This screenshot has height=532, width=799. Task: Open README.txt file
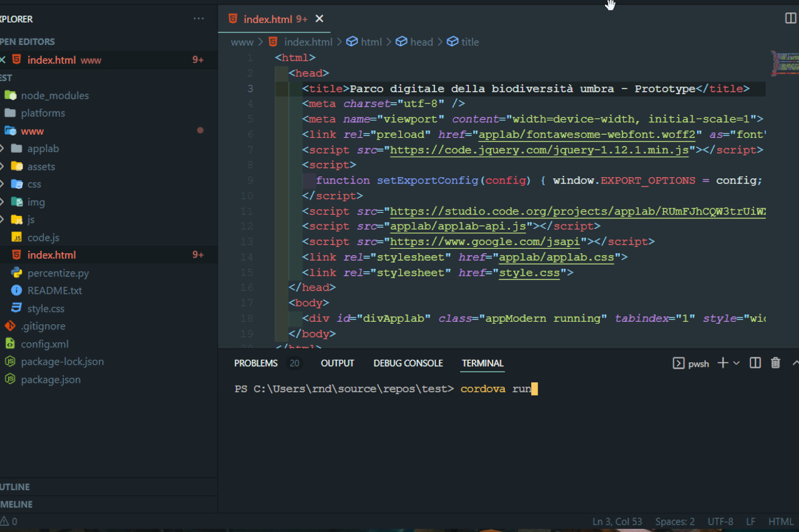click(54, 291)
